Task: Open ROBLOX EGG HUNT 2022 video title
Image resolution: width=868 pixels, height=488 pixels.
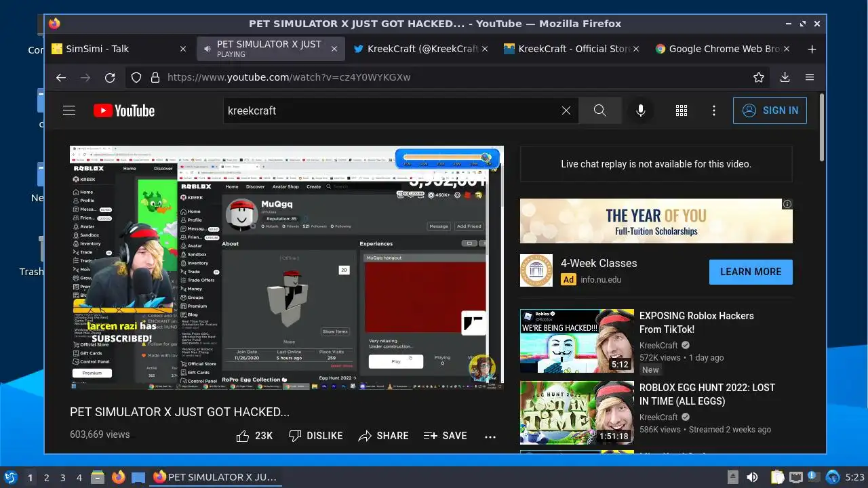Action: 707,394
